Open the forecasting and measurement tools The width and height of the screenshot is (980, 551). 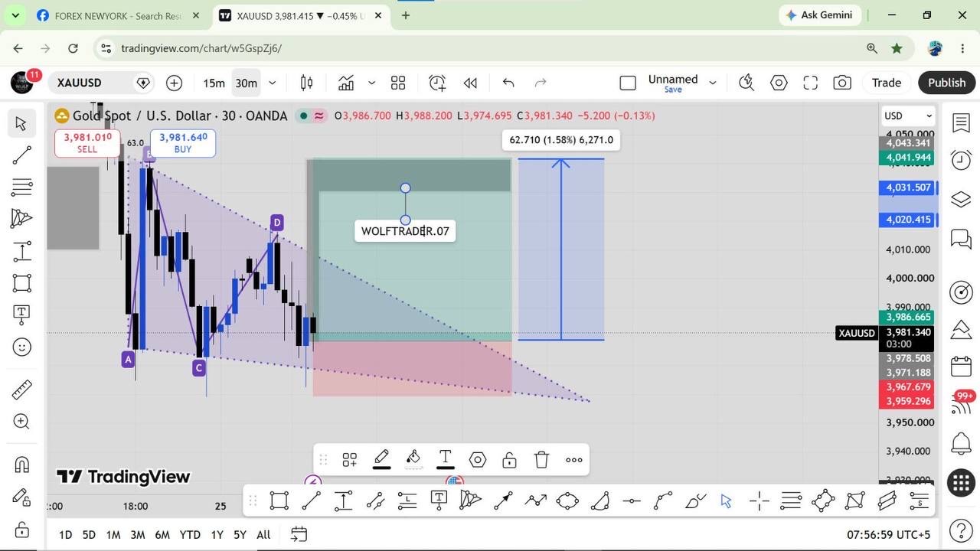click(21, 251)
